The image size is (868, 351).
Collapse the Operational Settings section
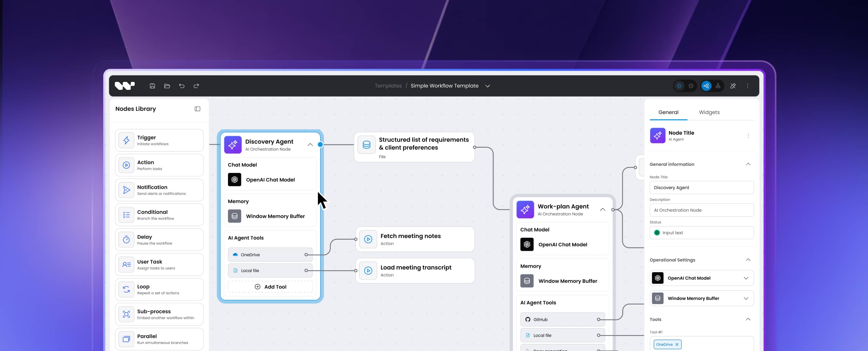[x=748, y=260]
